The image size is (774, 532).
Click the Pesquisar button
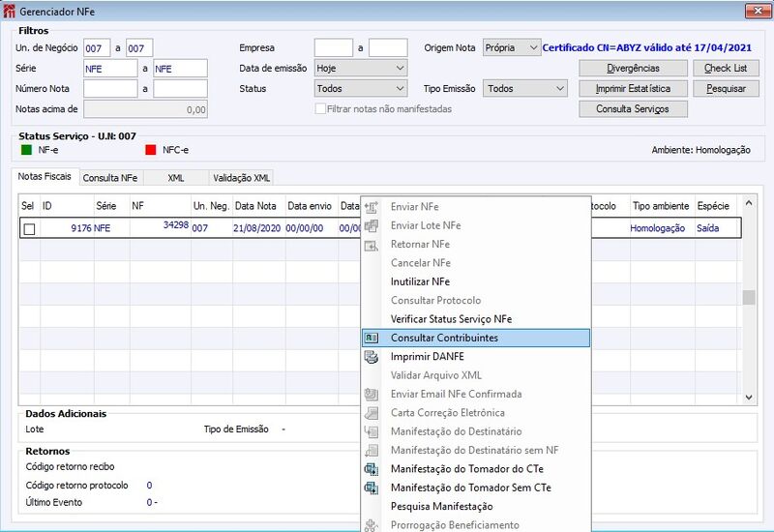[726, 89]
